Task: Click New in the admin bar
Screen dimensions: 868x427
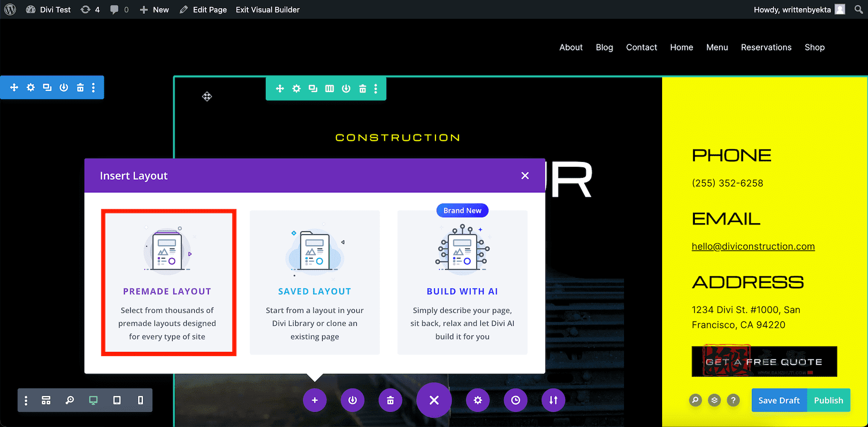Action: tap(154, 10)
